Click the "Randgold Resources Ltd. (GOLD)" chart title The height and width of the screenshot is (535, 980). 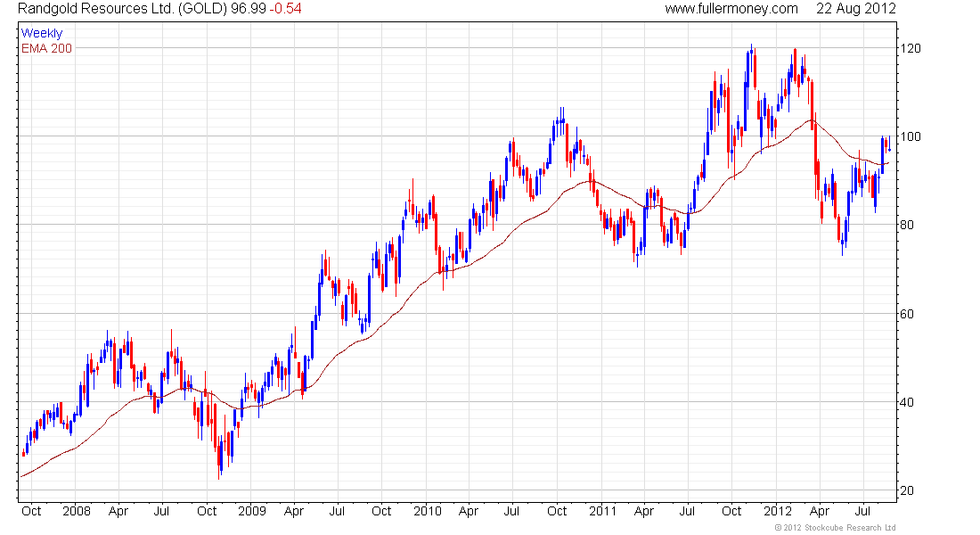[123, 9]
